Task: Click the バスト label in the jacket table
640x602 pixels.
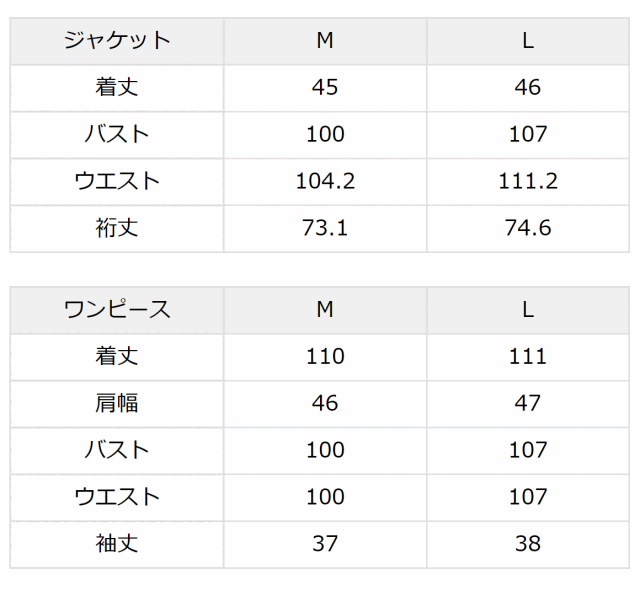Action: pos(117,134)
